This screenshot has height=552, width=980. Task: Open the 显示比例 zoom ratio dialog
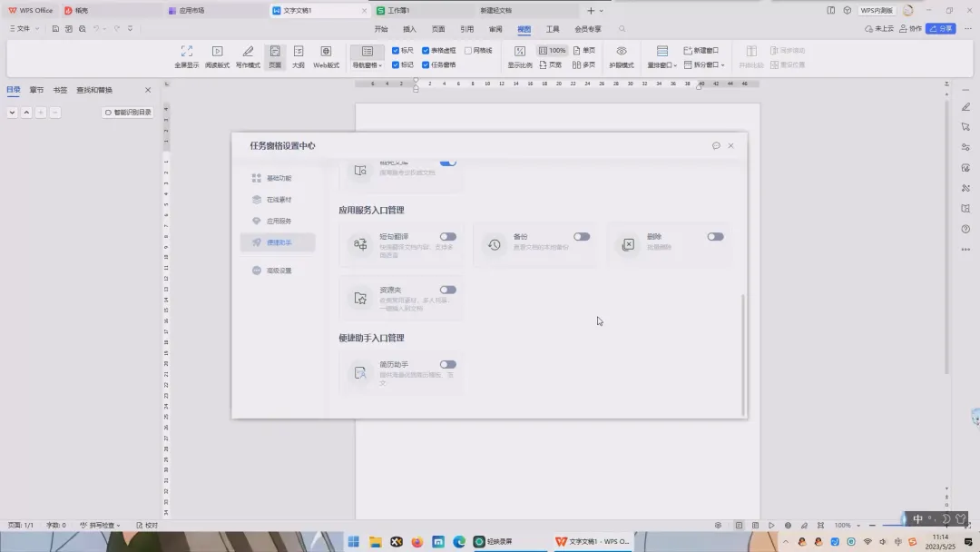point(519,56)
